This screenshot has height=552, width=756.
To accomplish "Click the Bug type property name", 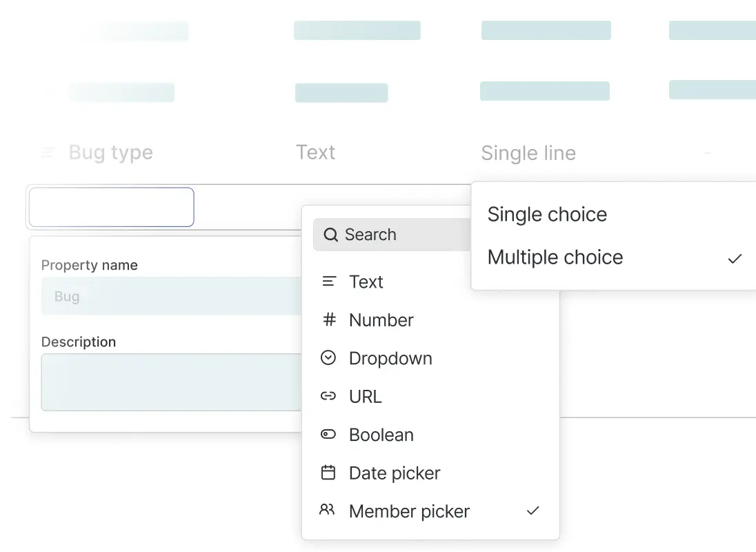I will tap(110, 152).
